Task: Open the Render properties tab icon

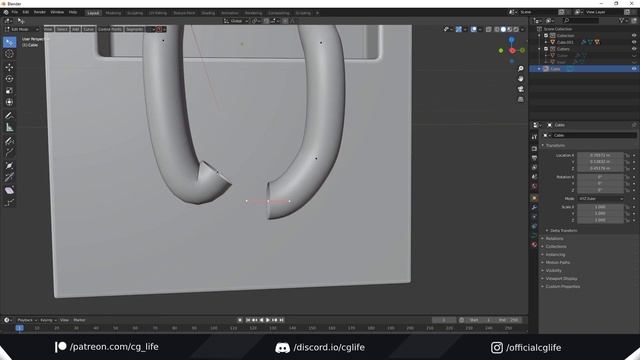Action: tap(534, 149)
